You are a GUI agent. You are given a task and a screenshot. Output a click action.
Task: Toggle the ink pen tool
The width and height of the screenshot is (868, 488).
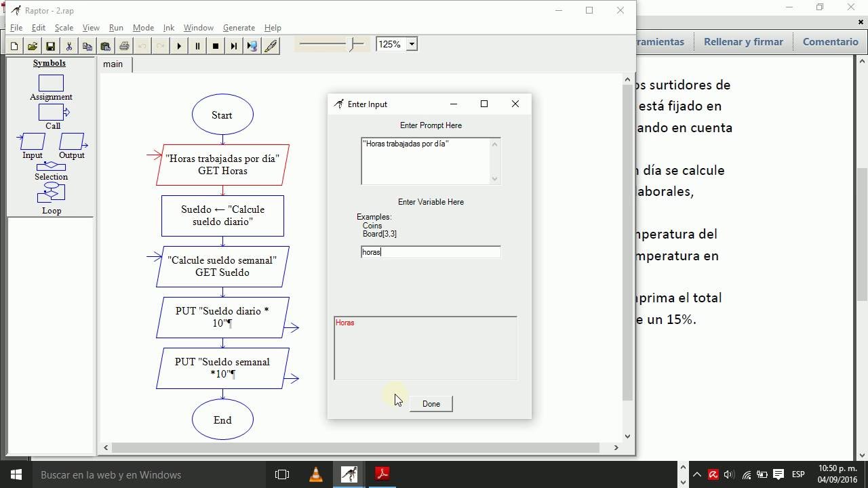[271, 46]
